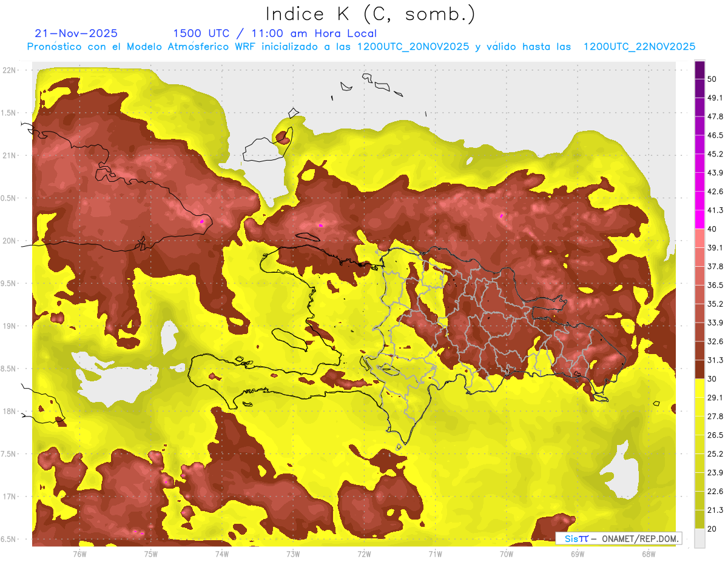Screen dimensions: 728x562
Task: Click the "23.9" color bar value
Action: click(715, 473)
